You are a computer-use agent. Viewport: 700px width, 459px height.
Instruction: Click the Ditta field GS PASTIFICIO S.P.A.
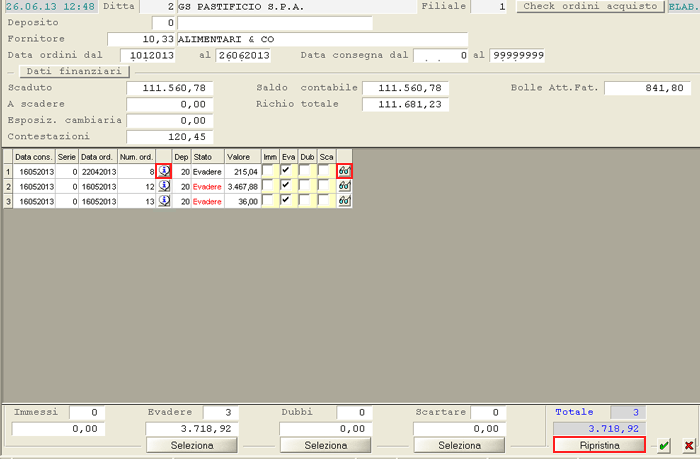[296, 7]
